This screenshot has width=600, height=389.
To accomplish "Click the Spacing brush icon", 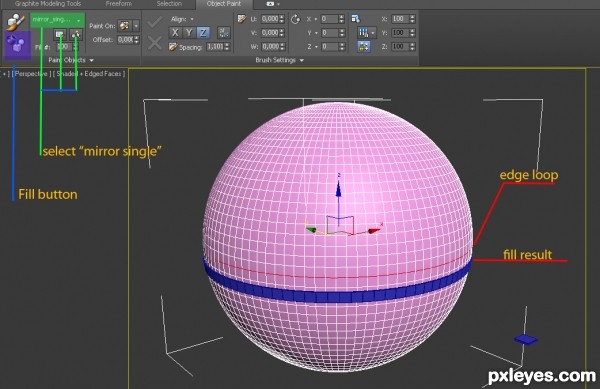I will pyautogui.click(x=173, y=47).
